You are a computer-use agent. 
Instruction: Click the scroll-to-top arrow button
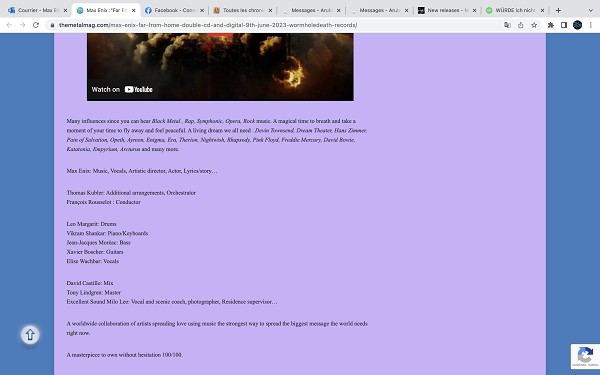click(30, 335)
